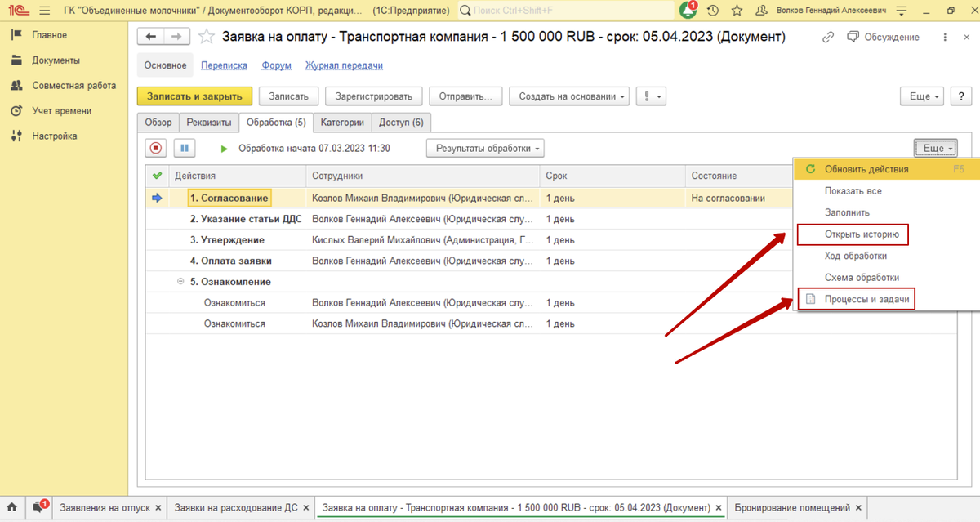Click the red stop processing button
This screenshot has width=980, height=522.
[x=156, y=149]
